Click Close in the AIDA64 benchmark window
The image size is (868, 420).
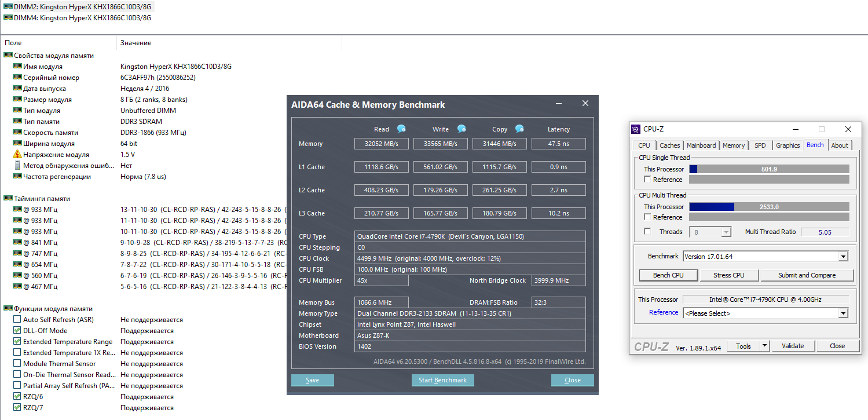573,381
